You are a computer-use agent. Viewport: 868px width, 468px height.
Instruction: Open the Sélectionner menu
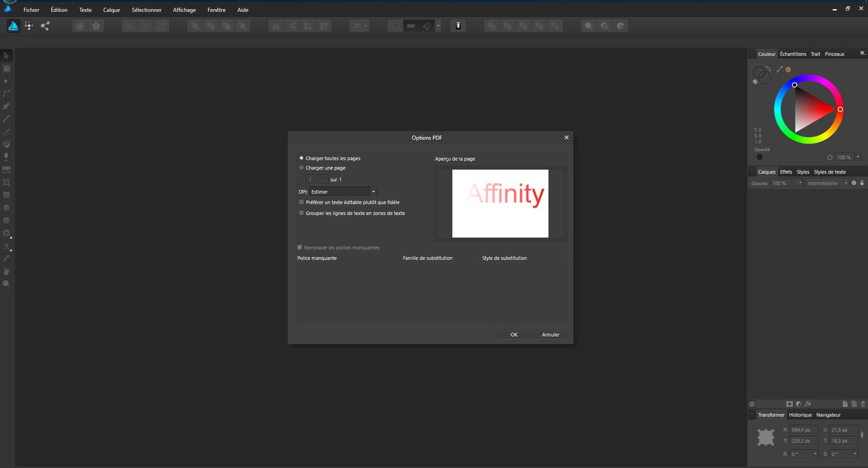pos(146,10)
